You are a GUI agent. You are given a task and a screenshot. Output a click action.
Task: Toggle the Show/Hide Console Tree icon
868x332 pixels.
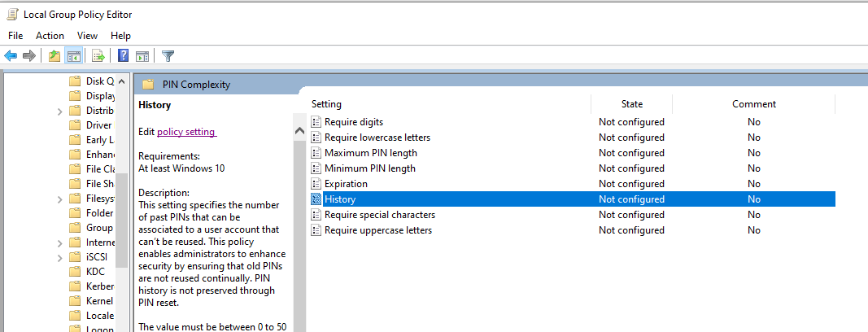(x=74, y=55)
